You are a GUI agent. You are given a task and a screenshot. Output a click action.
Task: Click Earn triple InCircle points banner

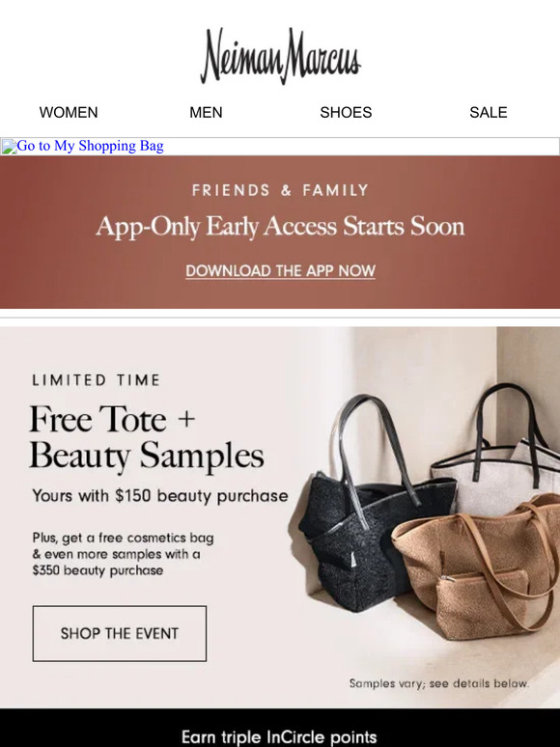coord(280,737)
